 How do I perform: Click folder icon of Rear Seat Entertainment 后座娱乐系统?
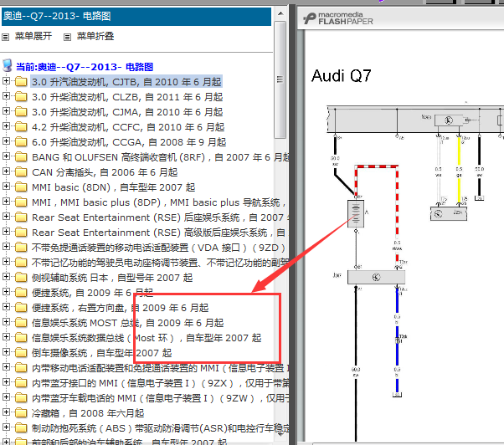click(21, 217)
